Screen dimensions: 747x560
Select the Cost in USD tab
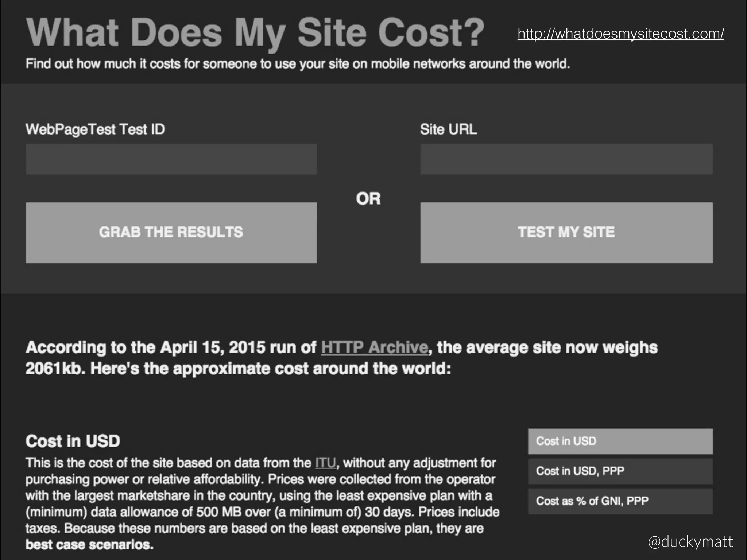(620, 441)
